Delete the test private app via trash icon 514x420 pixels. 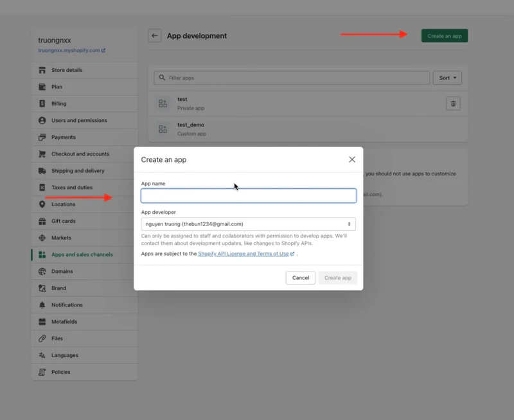(x=453, y=103)
